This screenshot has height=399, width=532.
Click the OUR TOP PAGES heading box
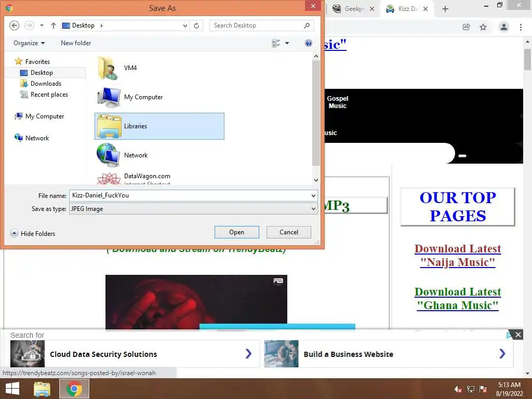(458, 207)
